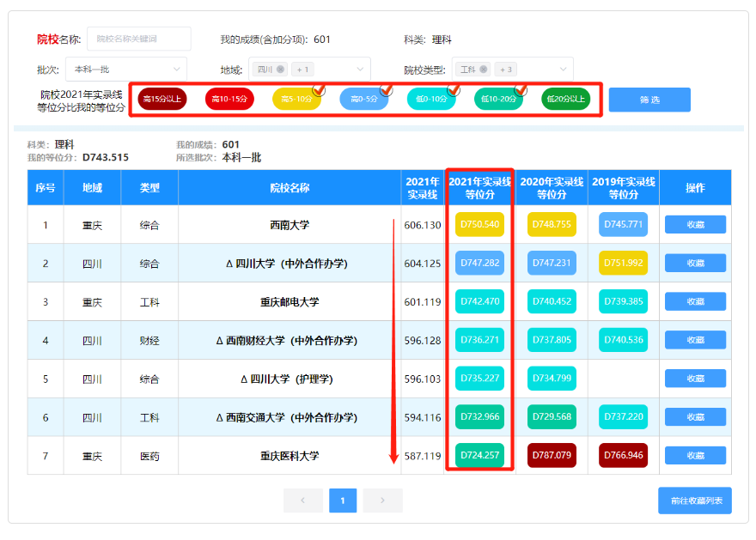Click the +1 more regions tag

coord(302,70)
